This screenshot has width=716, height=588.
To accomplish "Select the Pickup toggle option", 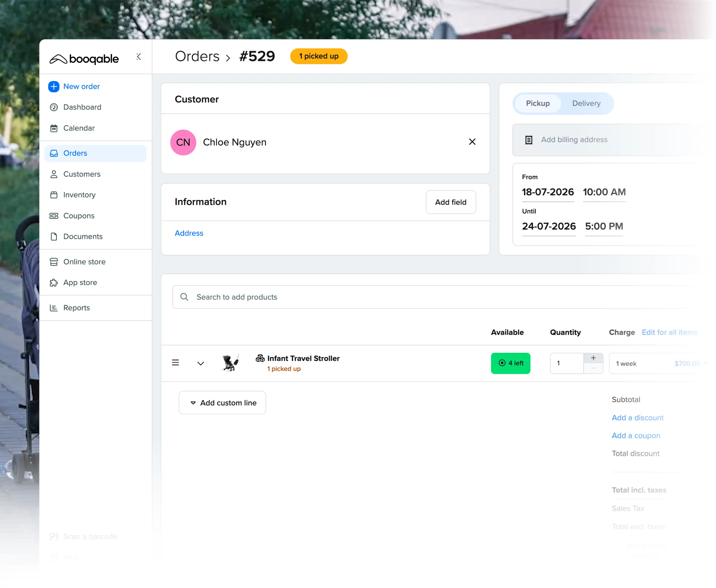I will tap(538, 103).
